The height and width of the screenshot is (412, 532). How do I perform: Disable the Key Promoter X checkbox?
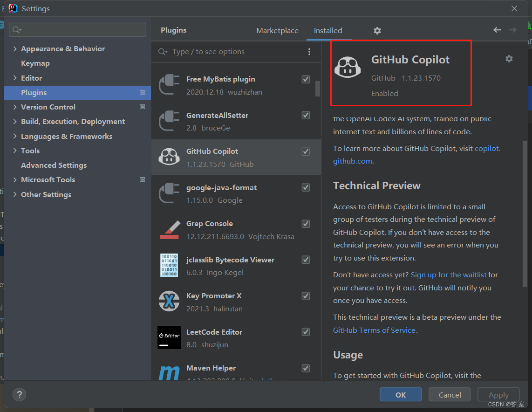tap(306, 296)
